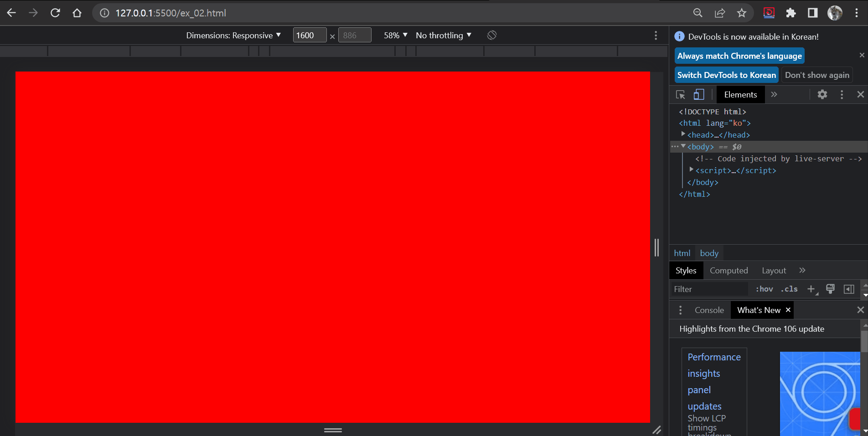Switch to the Layout tab
The height and width of the screenshot is (436, 868).
[x=774, y=271]
